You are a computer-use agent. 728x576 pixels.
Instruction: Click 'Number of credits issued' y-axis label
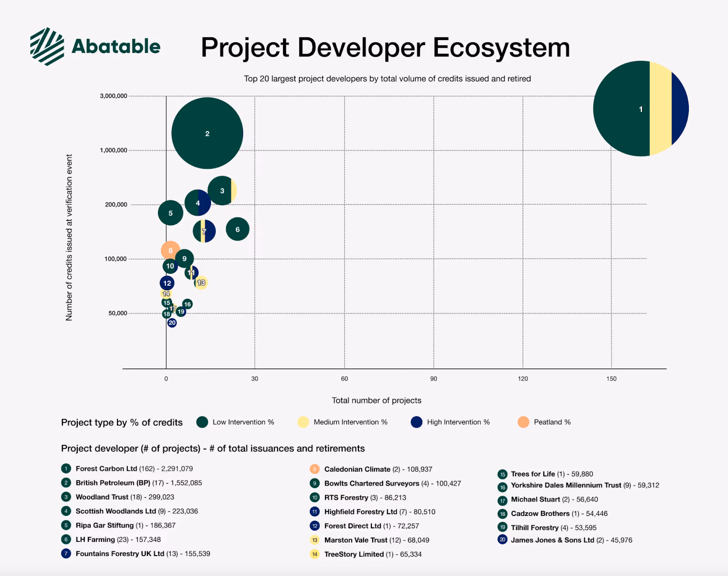tap(69, 237)
